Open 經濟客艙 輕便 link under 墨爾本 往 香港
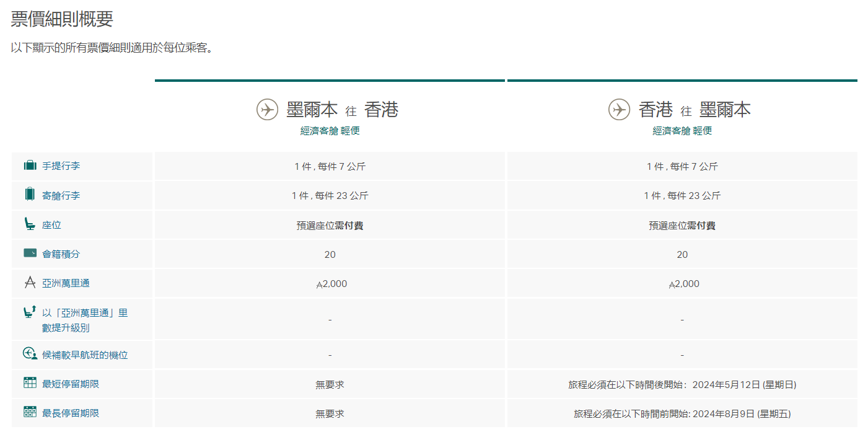 tap(330, 131)
